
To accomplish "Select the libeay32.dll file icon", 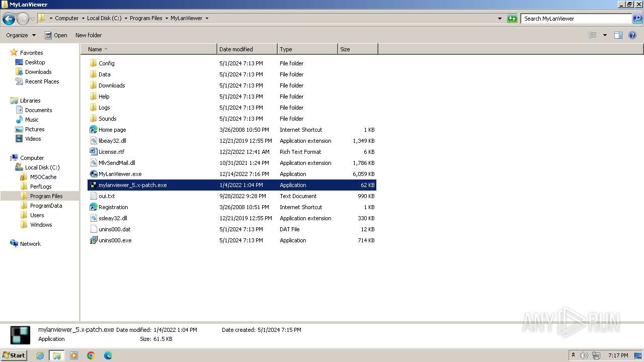I will (x=93, y=141).
